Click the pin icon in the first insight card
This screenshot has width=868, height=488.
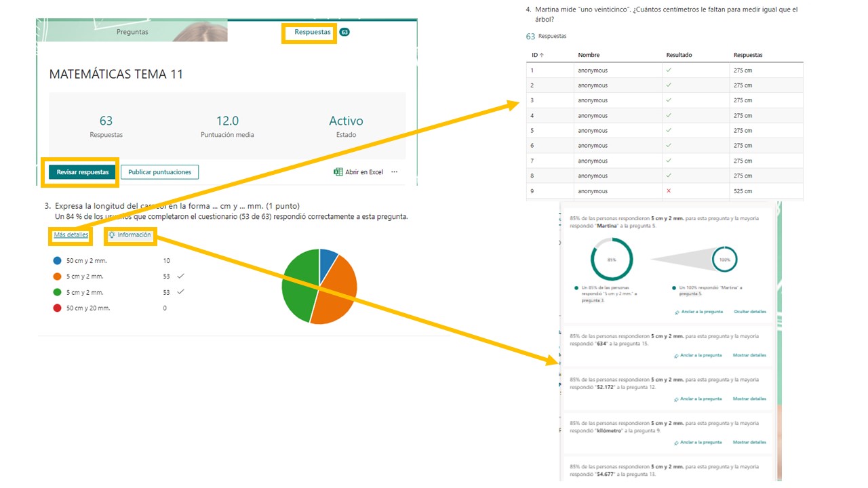pyautogui.click(x=677, y=312)
